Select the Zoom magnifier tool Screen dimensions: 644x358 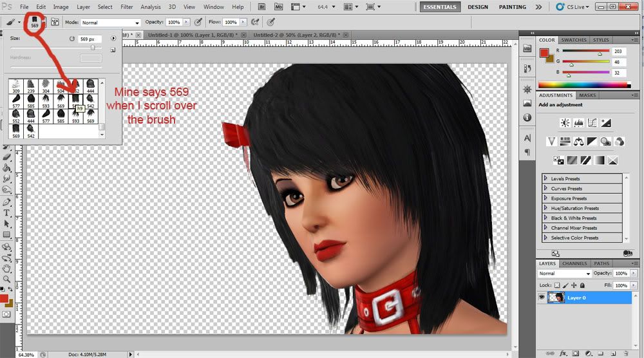pos(6,279)
